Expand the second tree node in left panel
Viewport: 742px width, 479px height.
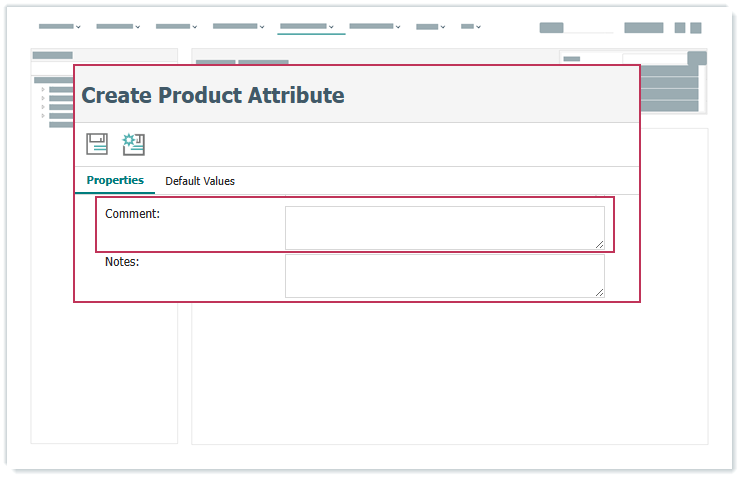[x=42, y=98]
